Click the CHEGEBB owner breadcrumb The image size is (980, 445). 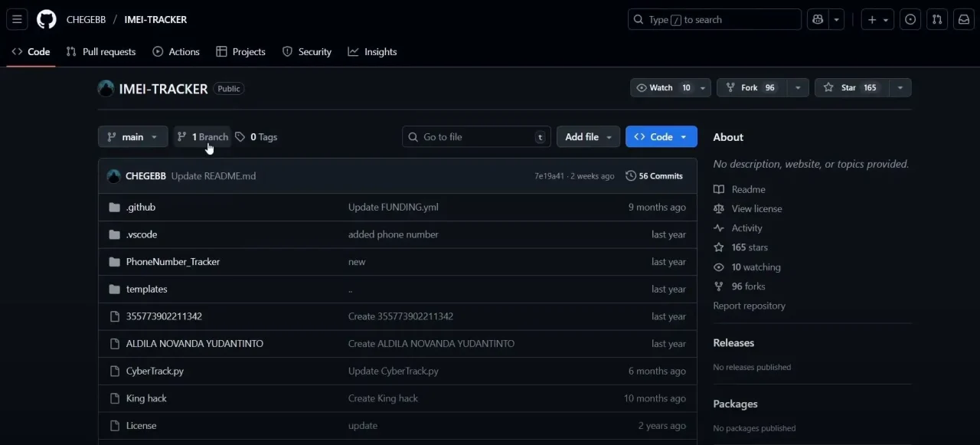(x=86, y=19)
